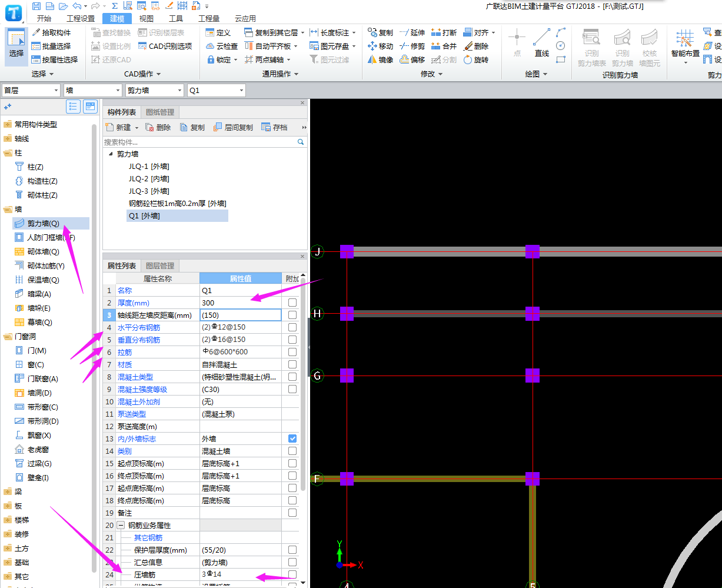Open 批量选择 batch select
Viewport: 722px width, 588px height.
pyautogui.click(x=51, y=46)
